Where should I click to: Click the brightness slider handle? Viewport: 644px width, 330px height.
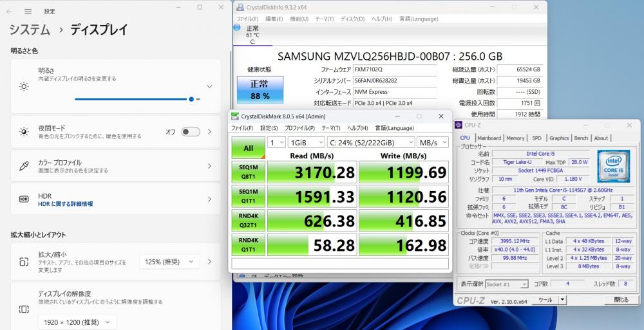[191, 99]
